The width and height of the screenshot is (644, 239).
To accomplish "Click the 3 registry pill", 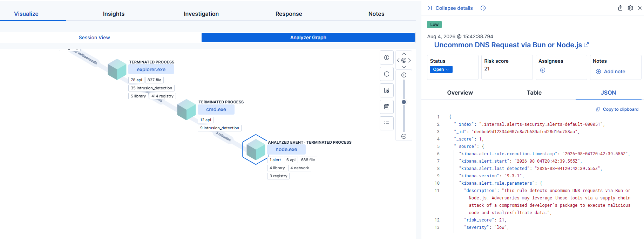I will (x=278, y=176).
